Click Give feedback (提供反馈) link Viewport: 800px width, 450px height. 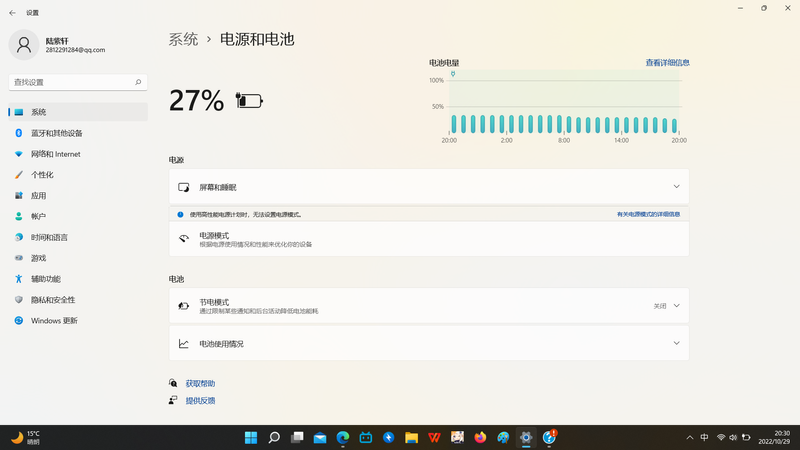(x=200, y=401)
